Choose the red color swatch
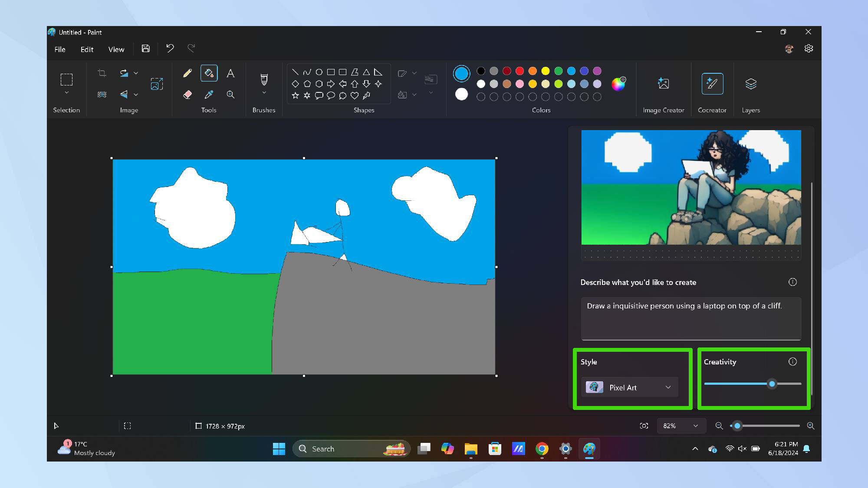Screen dimensions: 868x488 (x=519, y=71)
